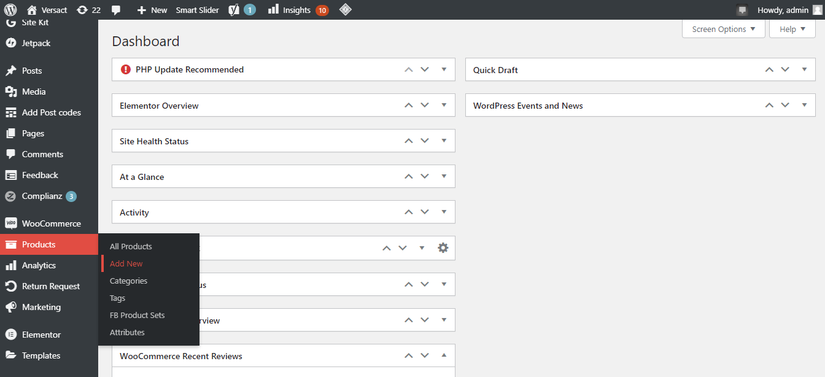Click the Marketing megaphone icon
This screenshot has height=377, width=825.
(x=11, y=307)
